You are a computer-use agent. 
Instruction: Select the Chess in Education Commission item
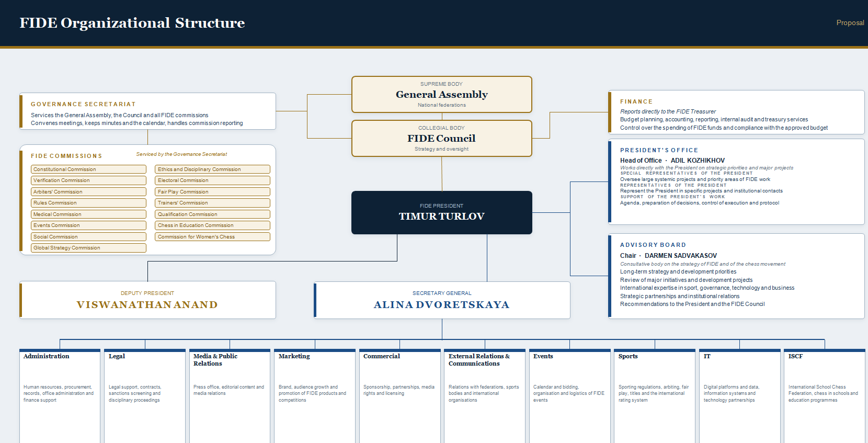(212, 225)
